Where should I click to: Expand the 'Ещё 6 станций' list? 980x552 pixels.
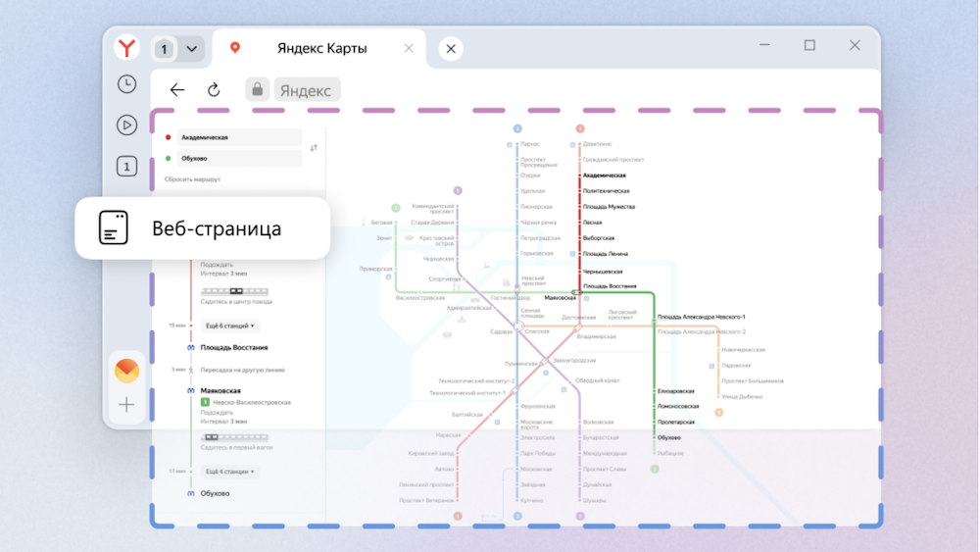[229, 326]
